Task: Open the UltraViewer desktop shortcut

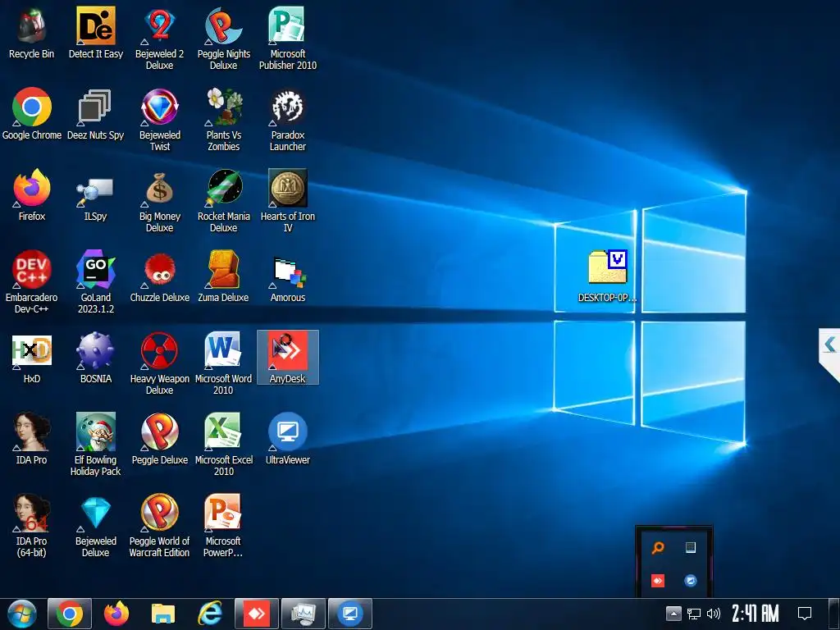Action: point(288,440)
